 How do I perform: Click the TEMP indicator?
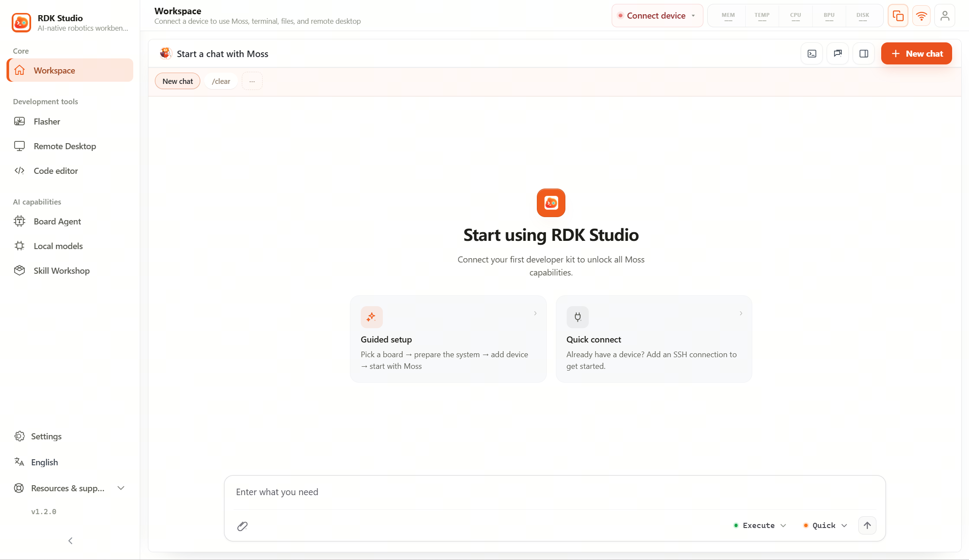[762, 16]
